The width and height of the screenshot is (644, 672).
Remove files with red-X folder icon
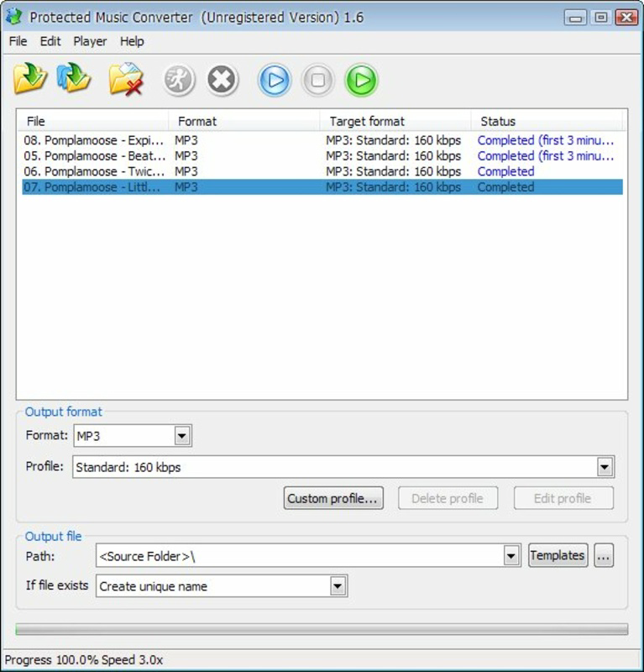click(x=126, y=80)
